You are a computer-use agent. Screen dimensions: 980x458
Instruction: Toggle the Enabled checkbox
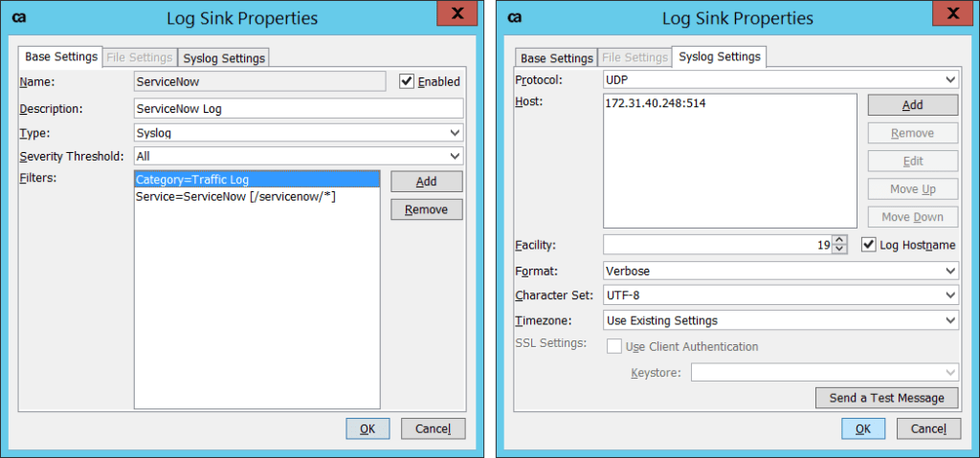[407, 82]
